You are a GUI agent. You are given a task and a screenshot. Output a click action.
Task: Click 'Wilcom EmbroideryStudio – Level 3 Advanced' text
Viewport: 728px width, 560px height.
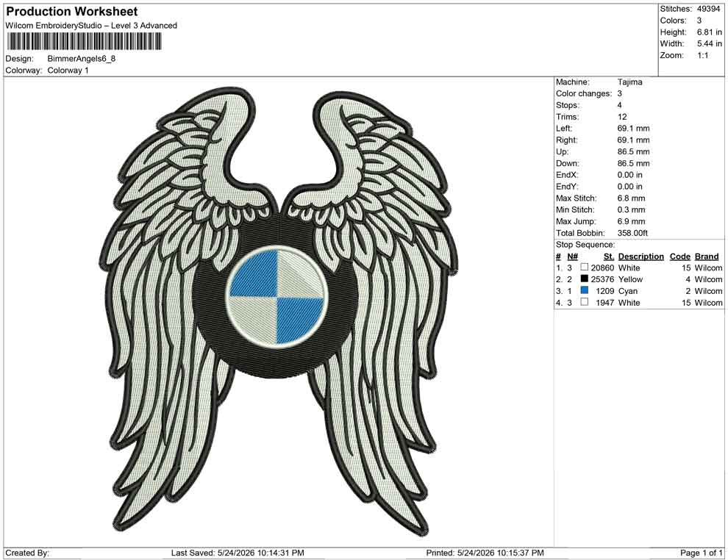click(91, 26)
